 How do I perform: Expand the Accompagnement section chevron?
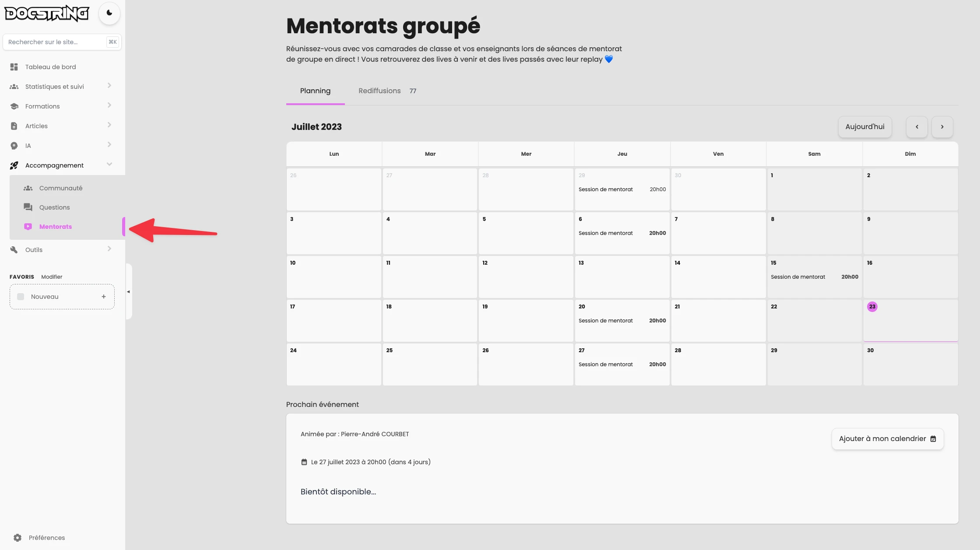109,165
